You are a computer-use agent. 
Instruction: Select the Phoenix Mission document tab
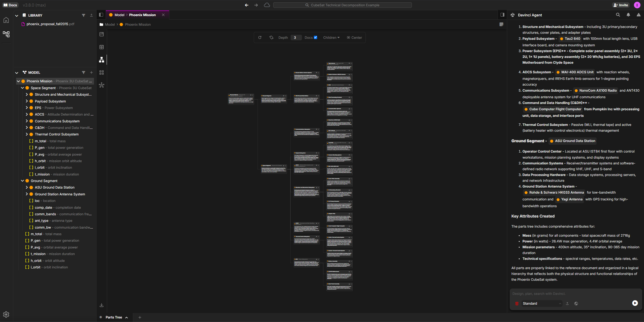tap(142, 15)
